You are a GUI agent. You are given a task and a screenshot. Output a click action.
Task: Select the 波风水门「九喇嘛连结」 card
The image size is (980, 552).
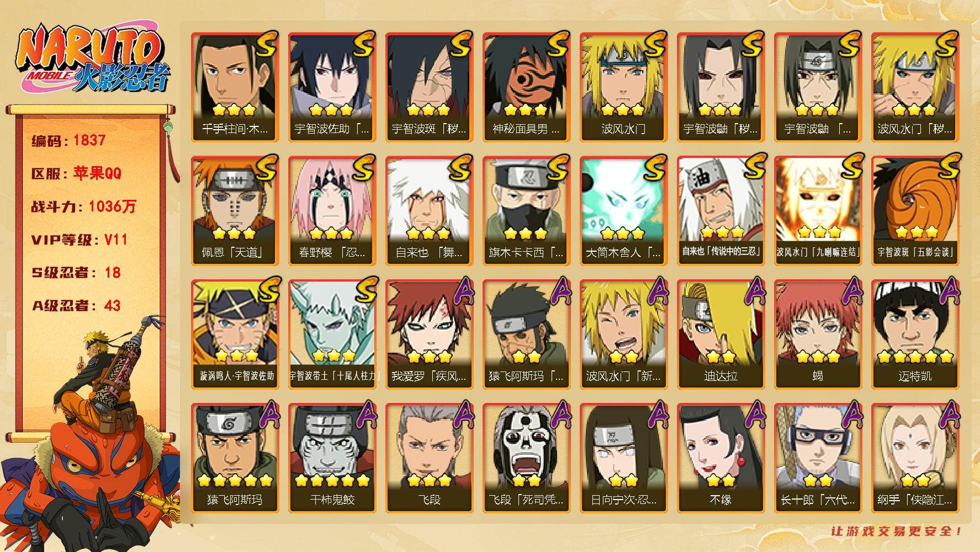point(818,210)
